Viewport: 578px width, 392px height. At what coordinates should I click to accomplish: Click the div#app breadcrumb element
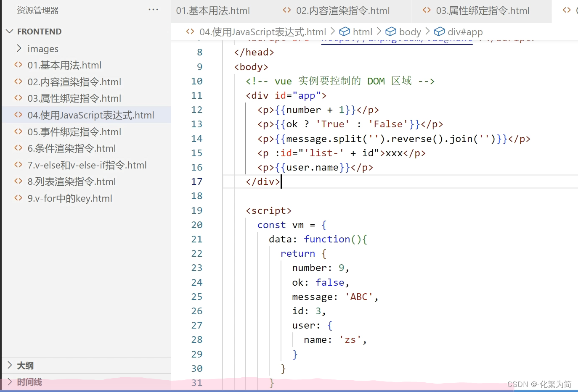[465, 32]
